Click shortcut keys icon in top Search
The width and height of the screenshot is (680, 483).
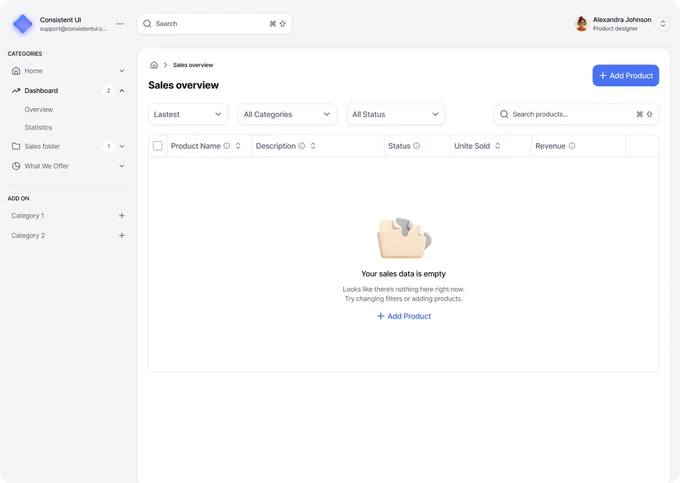coord(278,24)
